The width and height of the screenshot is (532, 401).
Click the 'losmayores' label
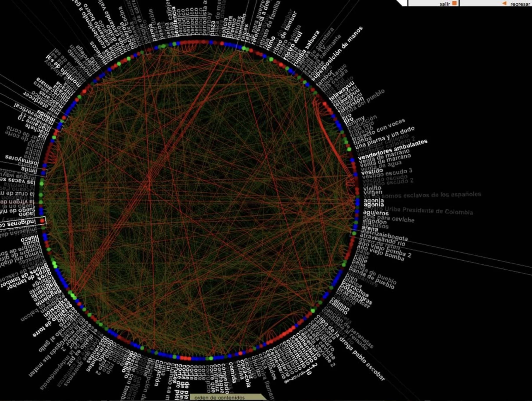pos(22,160)
